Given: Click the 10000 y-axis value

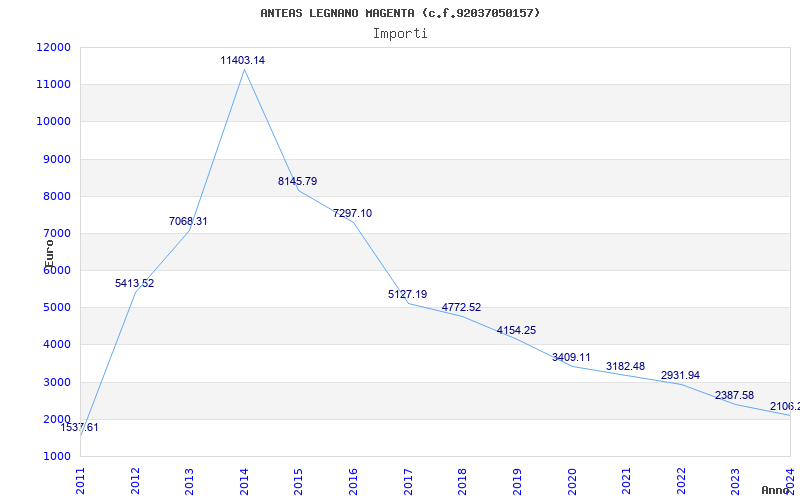Looking at the screenshot, I should click(x=53, y=122).
